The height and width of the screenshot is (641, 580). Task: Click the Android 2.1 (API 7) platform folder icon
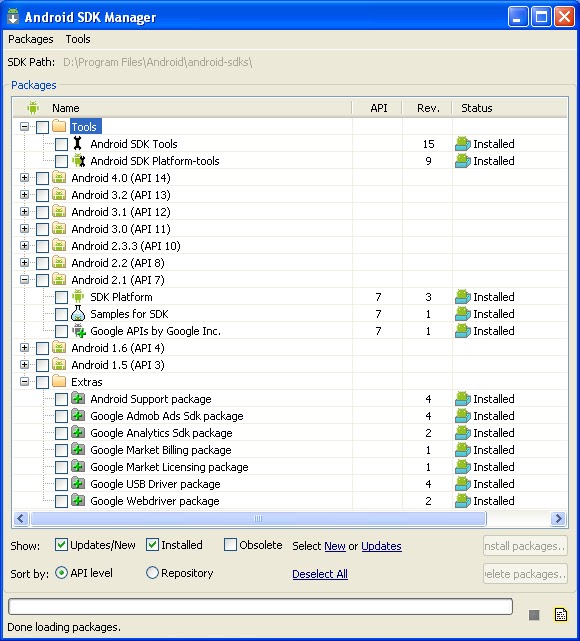coord(59,280)
